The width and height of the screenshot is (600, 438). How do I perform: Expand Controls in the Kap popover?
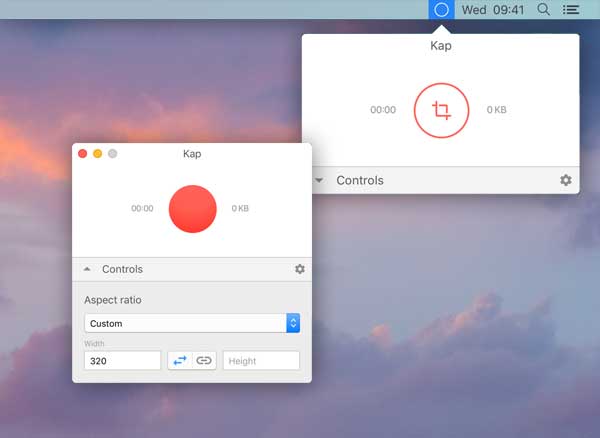click(319, 180)
